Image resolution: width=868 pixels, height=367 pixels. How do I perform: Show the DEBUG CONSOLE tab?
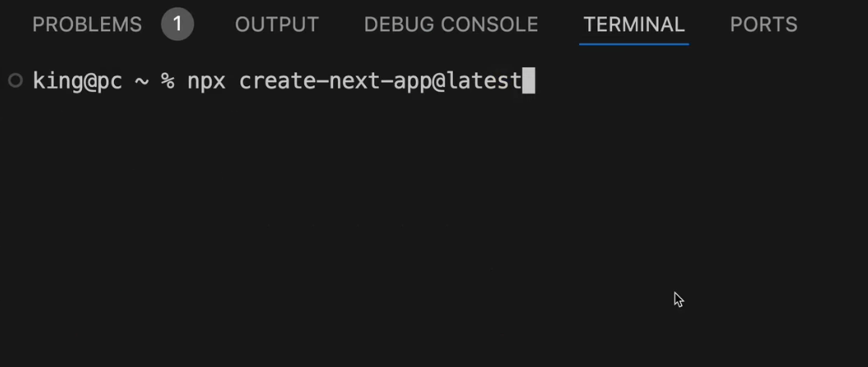[x=450, y=25]
